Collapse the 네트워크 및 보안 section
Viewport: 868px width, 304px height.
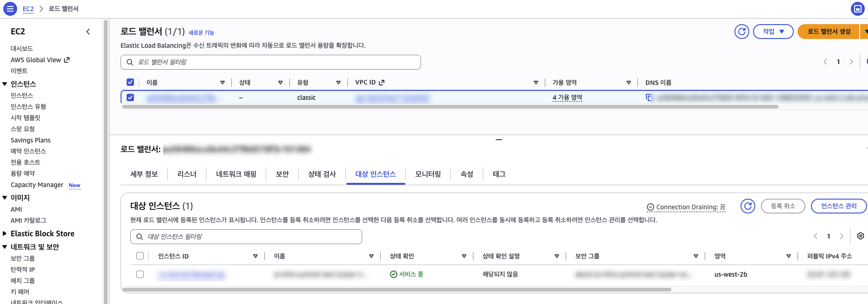point(5,247)
